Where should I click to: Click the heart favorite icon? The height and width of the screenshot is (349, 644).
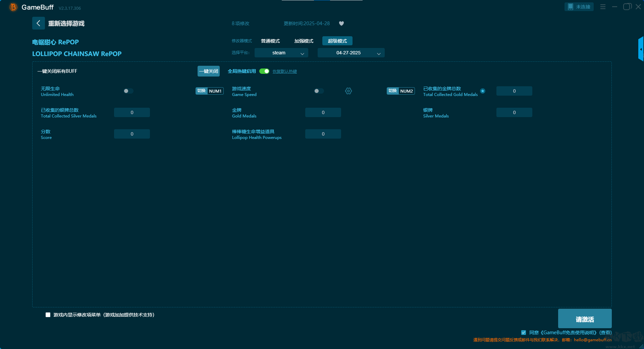pyautogui.click(x=341, y=23)
